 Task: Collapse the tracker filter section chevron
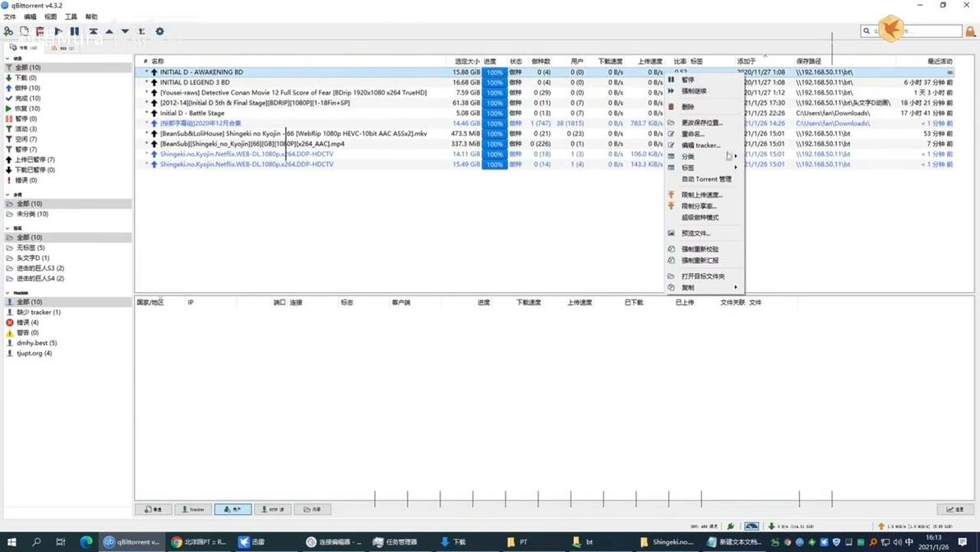[x=7, y=293]
